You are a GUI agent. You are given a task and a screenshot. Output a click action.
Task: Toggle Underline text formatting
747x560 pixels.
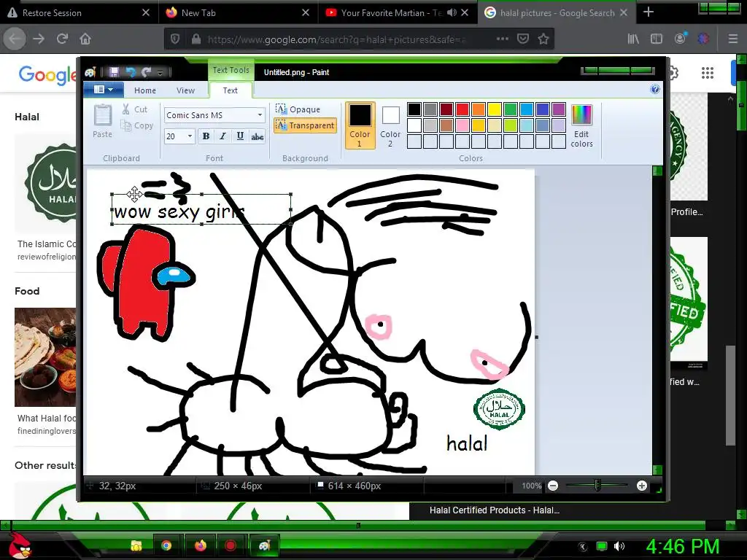pos(240,136)
